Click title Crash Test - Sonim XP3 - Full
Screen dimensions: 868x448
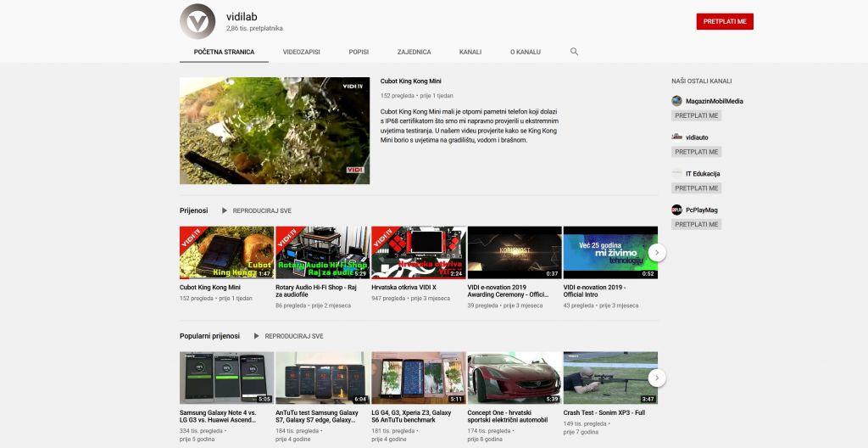coord(604,413)
